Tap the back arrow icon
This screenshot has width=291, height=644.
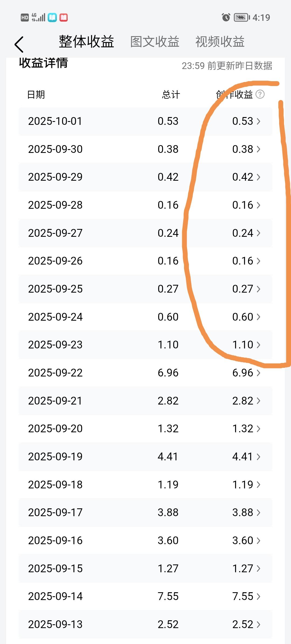[19, 44]
